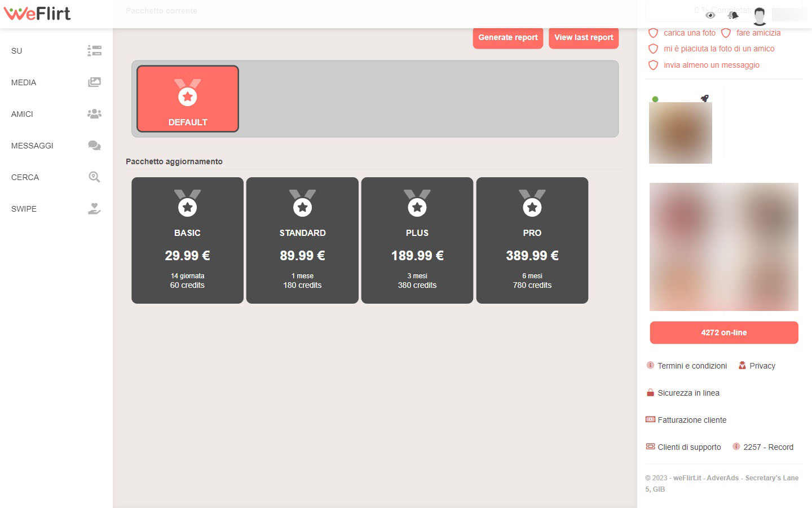Open the notifications bell icon
Image resolution: width=812 pixels, height=508 pixels.
click(733, 15)
